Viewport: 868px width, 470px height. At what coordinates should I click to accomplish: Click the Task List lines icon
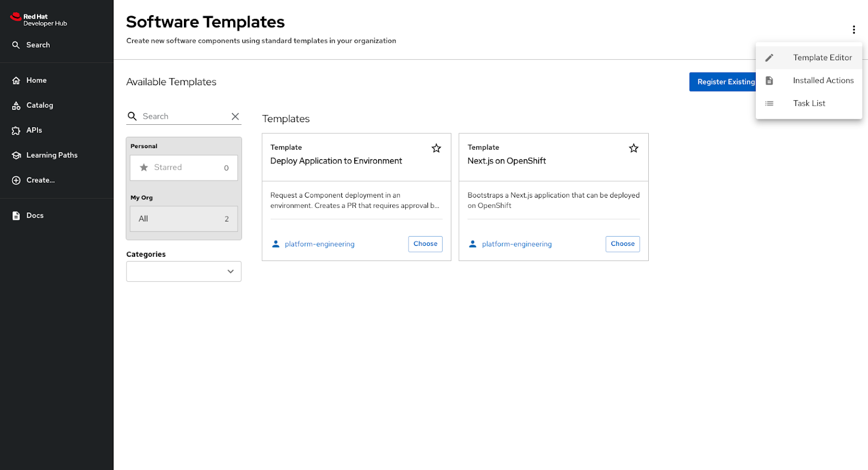[x=769, y=103]
